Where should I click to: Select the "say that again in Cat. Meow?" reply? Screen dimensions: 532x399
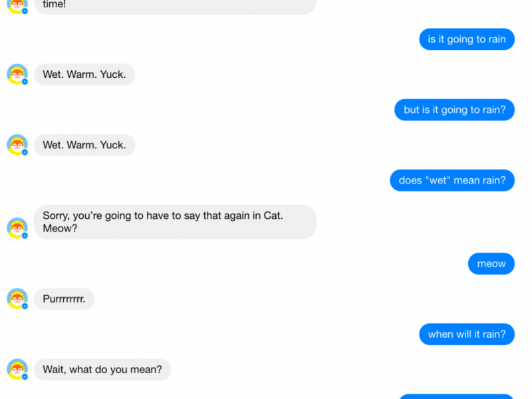175,222
